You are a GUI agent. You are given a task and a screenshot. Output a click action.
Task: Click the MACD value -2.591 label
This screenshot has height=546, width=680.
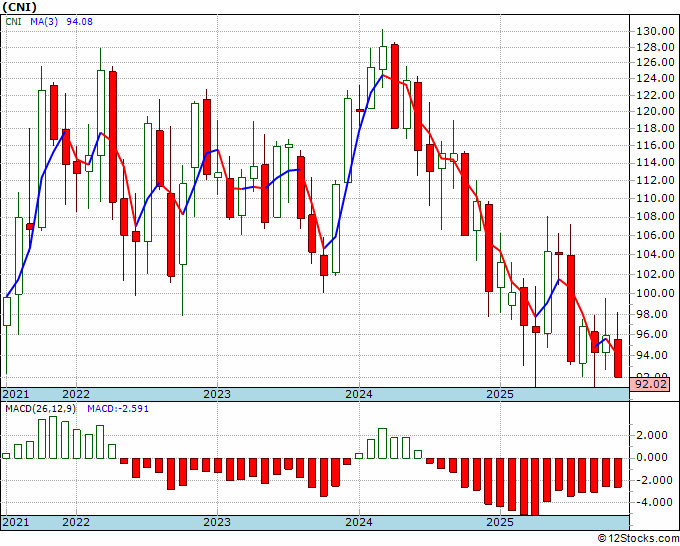pyautogui.click(x=118, y=409)
